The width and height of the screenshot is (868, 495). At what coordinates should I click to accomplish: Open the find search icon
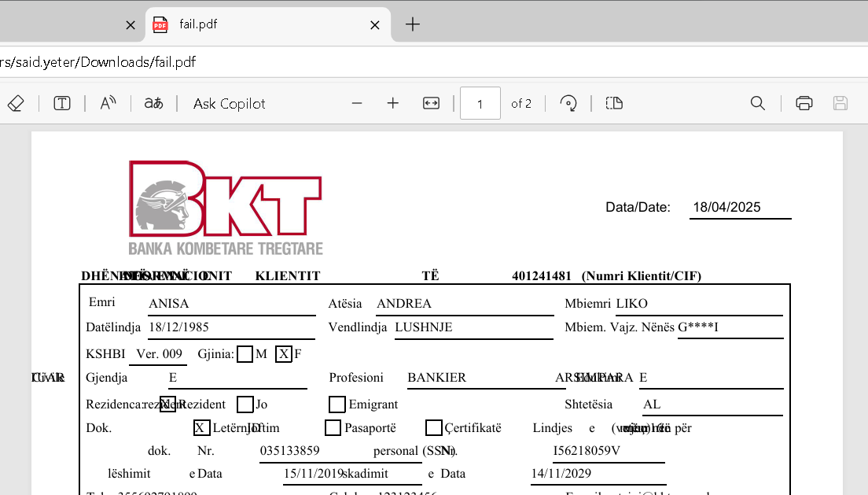pos(757,103)
